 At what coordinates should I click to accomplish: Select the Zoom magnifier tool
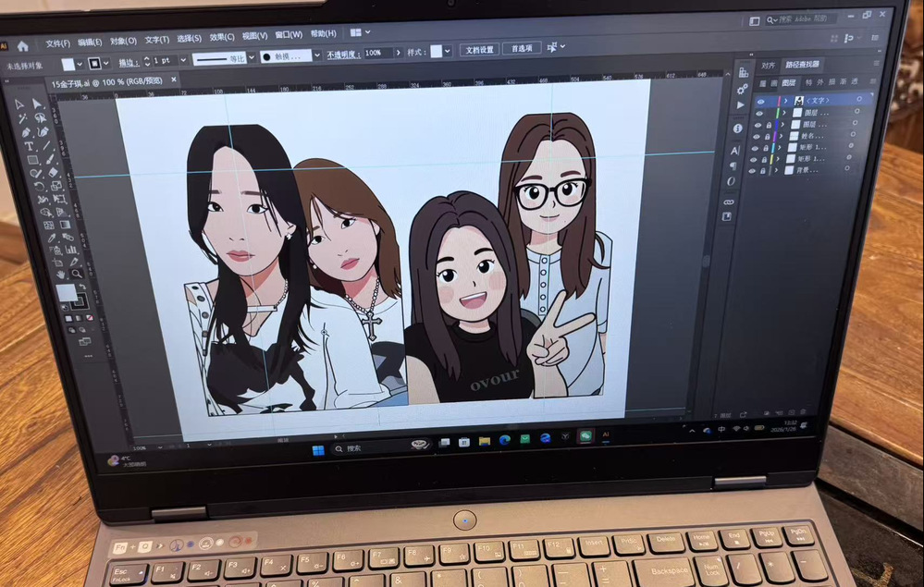tap(77, 273)
